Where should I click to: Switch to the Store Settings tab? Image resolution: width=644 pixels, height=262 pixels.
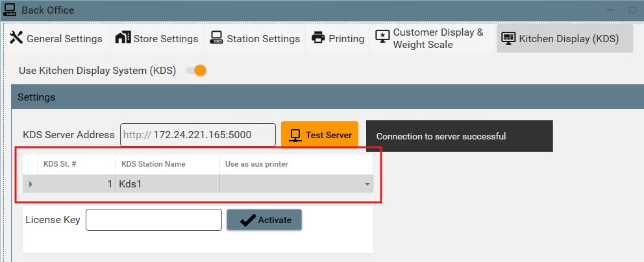coord(158,39)
